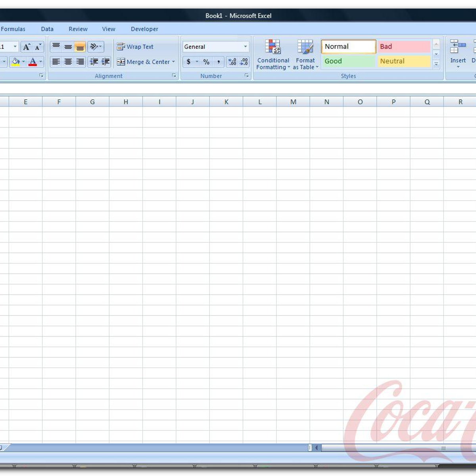Apply the Bad cell style
The height and width of the screenshot is (476, 476).
pos(403,46)
